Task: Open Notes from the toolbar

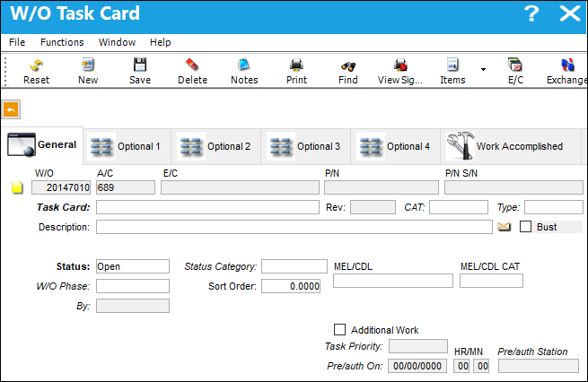Action: point(244,72)
